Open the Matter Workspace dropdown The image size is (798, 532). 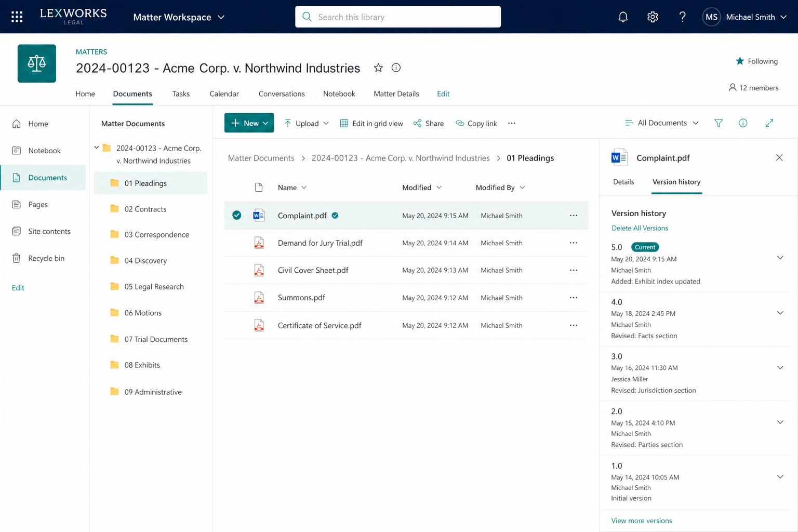click(179, 17)
